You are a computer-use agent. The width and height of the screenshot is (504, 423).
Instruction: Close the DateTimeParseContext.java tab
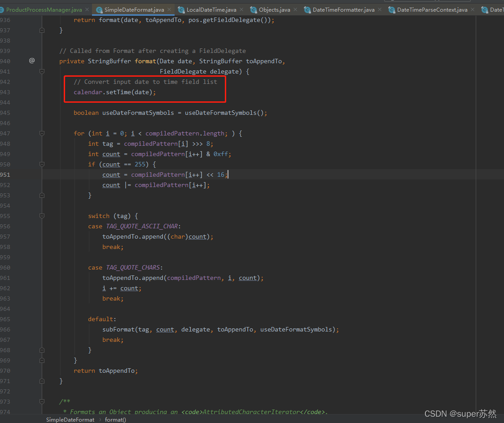[x=473, y=9]
